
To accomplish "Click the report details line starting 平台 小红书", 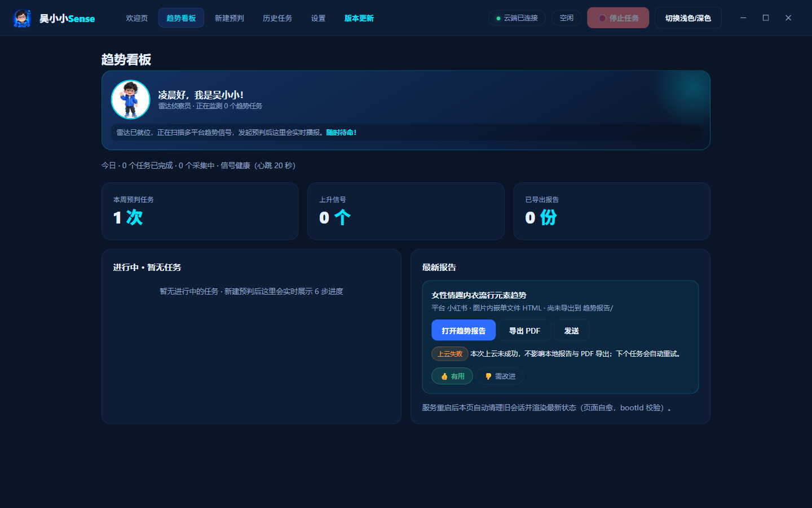I will (x=522, y=308).
